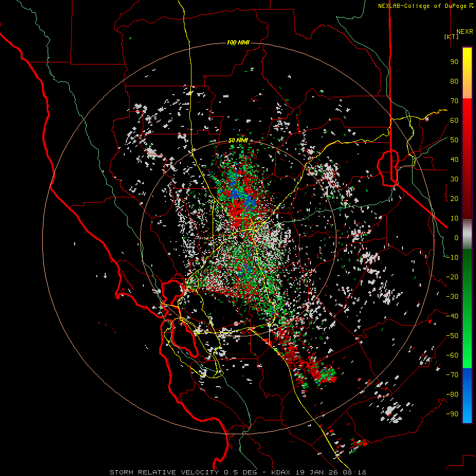Click the NEXR label above the color scale

pyautogui.click(x=464, y=32)
